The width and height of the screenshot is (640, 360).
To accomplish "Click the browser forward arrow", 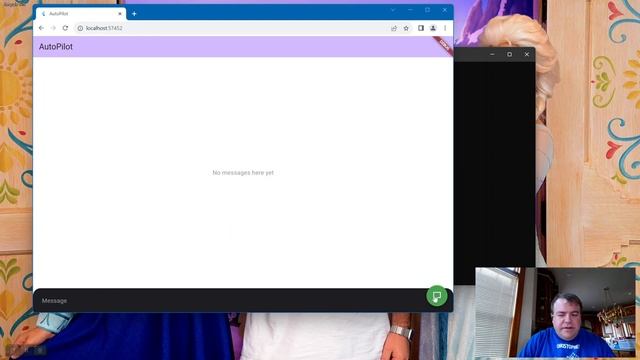I will click(53, 28).
